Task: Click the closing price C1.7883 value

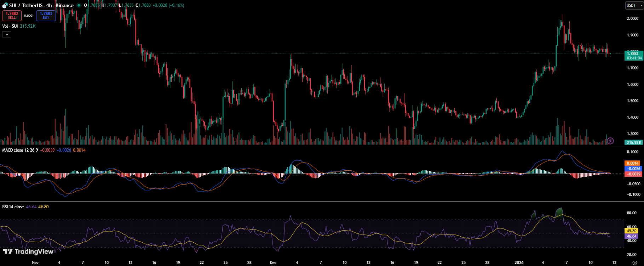Action: pos(143,5)
